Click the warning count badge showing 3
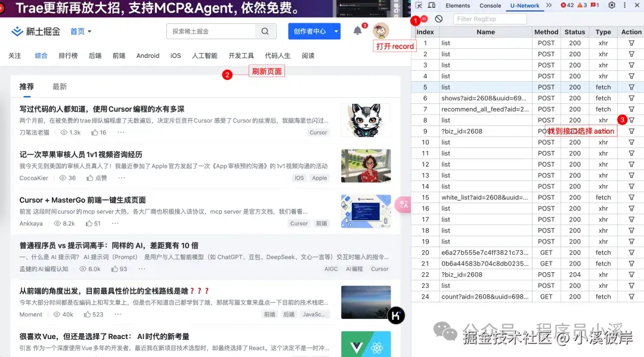This screenshot has height=357, width=644. (x=582, y=5)
